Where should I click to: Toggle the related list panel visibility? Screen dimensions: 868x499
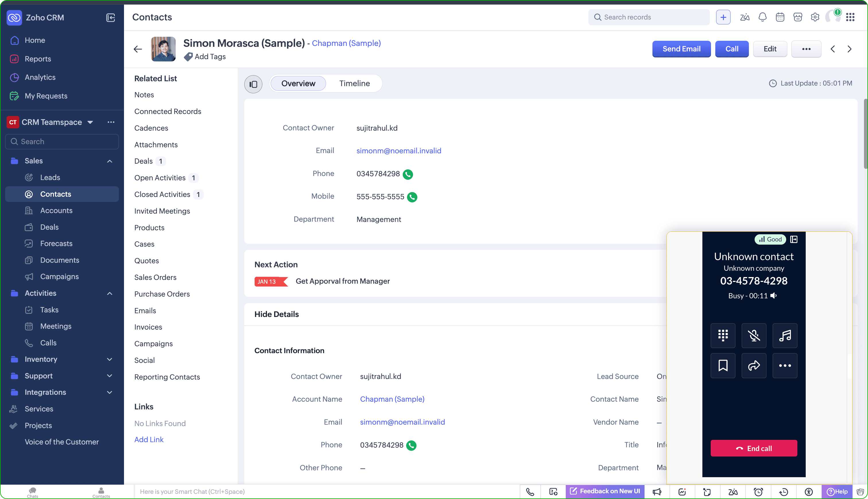click(x=253, y=84)
